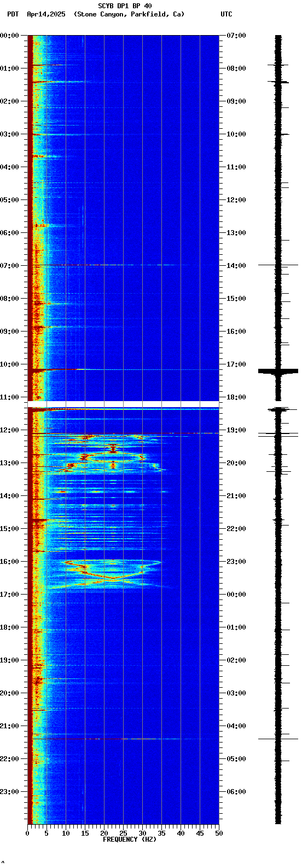Screen dimensions: 302x868
Task: Click the FREQUENCY (HZ) axis title
Action: tap(130, 840)
